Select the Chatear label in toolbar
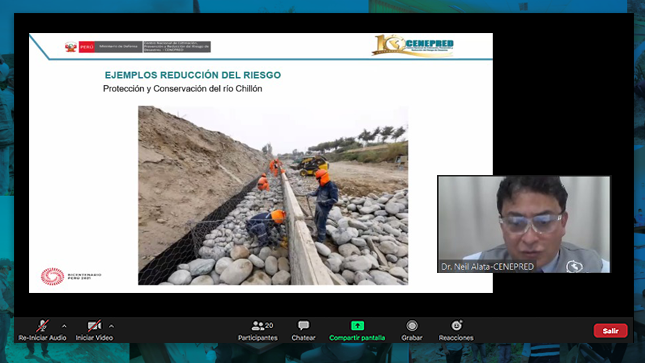This screenshot has width=645, height=363. [304, 338]
